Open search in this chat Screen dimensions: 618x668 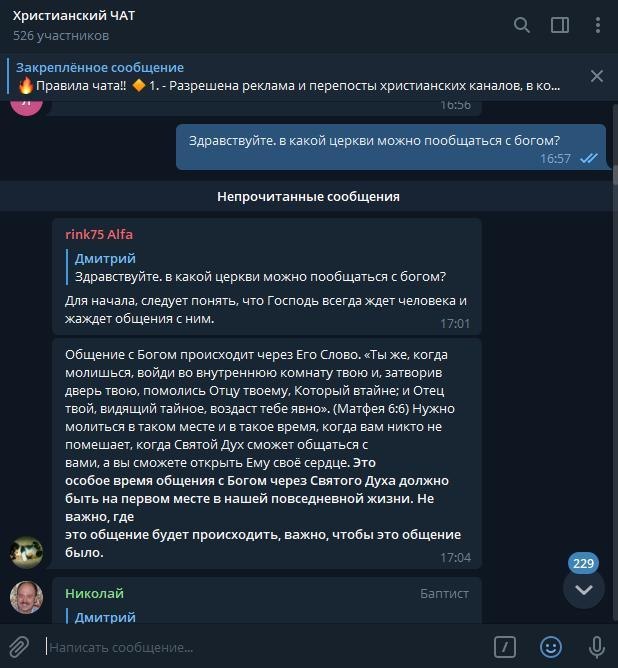tap(521, 25)
